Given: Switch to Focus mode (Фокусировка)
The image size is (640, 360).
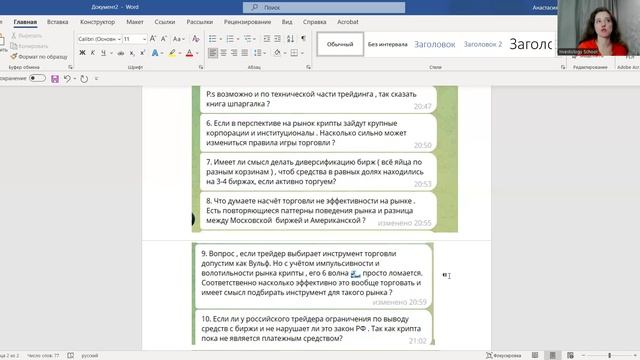Looking at the screenshot, I should (x=504, y=356).
